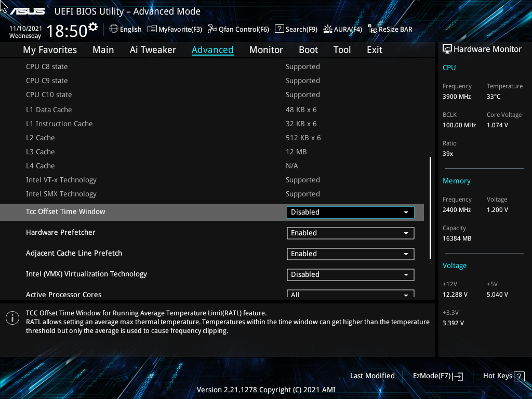This screenshot has height=399, width=532.
Task: Open the Ai Tweaker tab
Action: [153, 50]
